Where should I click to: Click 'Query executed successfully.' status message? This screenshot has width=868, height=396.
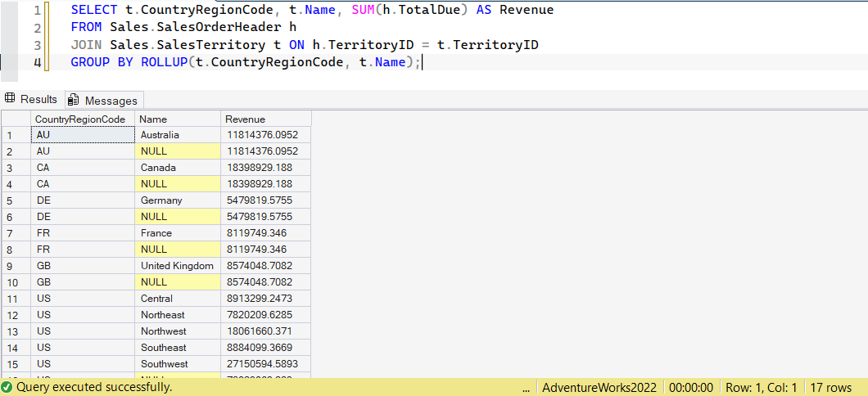94,387
